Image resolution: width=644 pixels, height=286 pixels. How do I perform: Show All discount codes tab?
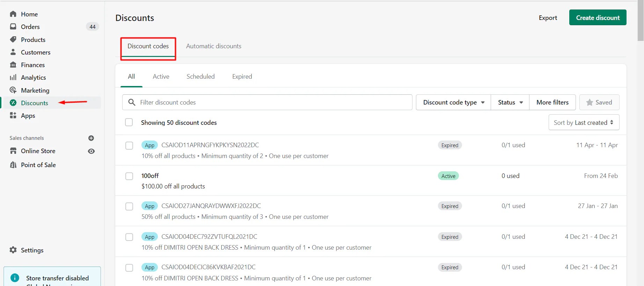click(131, 77)
